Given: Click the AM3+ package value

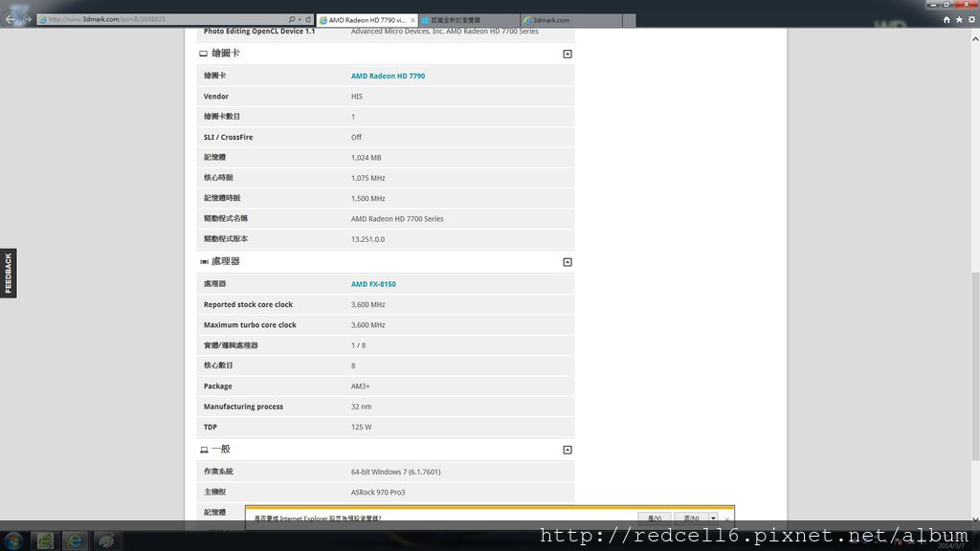Looking at the screenshot, I should (360, 386).
